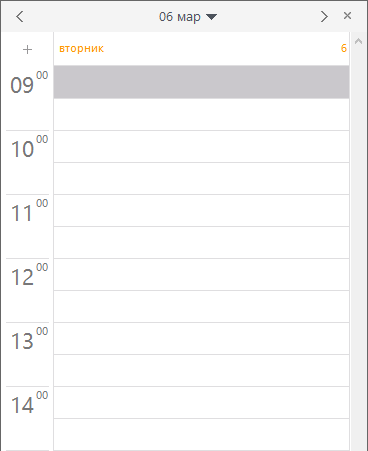Close the calendar panel with X
This screenshot has width=368, height=451.
coord(347,16)
